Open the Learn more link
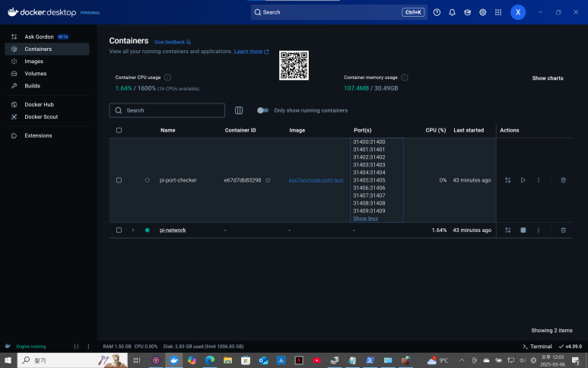 pos(251,52)
